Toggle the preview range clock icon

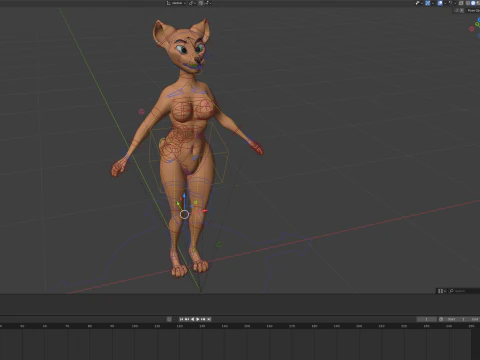click(441, 319)
